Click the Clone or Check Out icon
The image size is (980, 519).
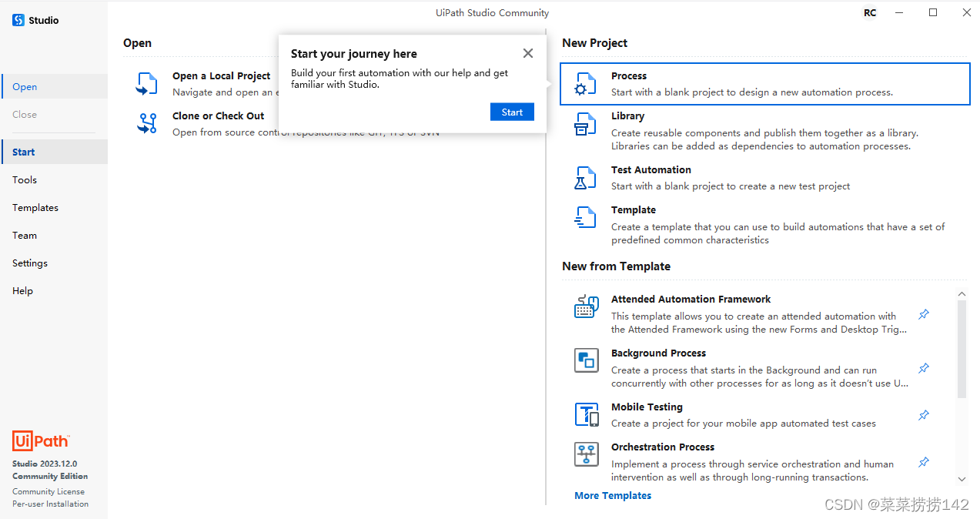147,123
